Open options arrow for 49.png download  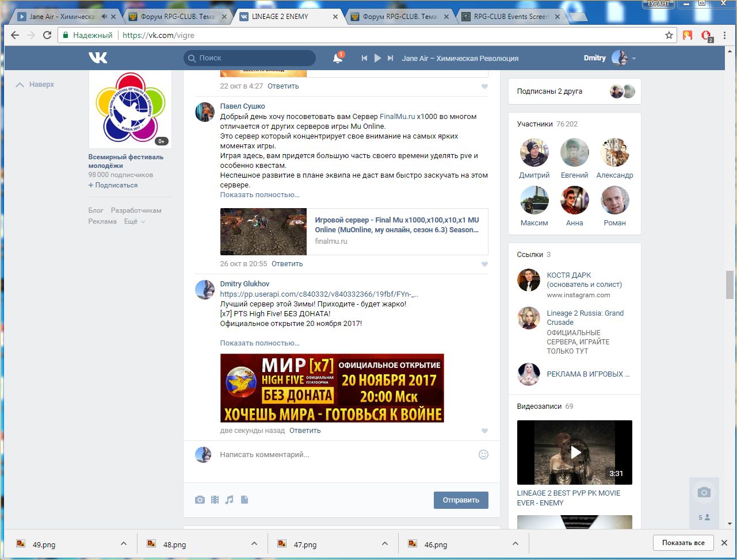(x=123, y=544)
